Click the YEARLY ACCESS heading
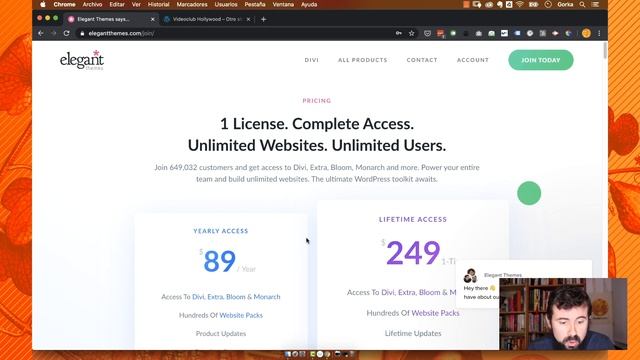This screenshot has height=360, width=640. (x=220, y=231)
